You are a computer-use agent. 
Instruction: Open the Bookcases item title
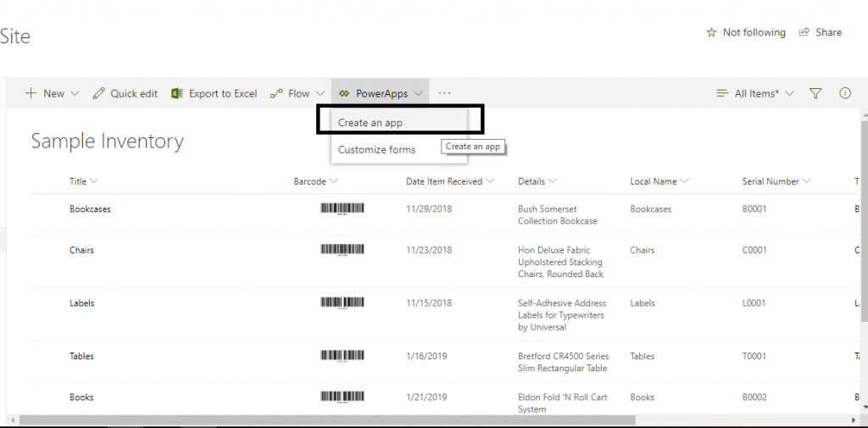pyautogui.click(x=90, y=208)
